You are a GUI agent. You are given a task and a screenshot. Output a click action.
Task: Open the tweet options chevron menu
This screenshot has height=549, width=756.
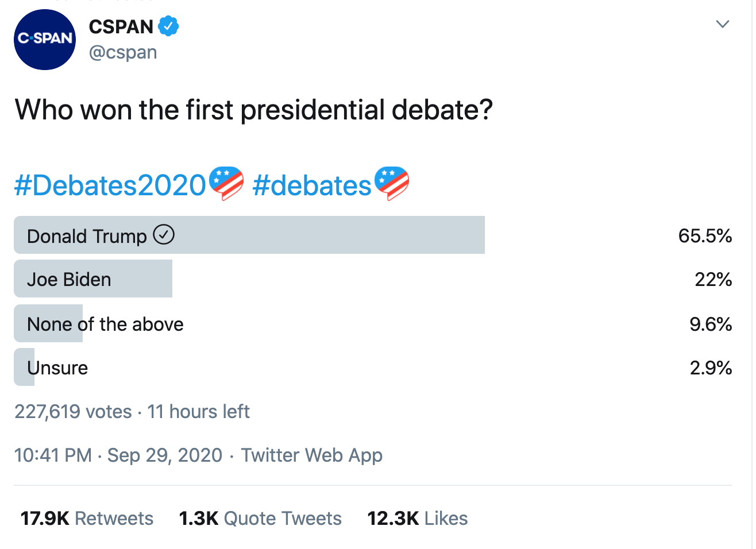pos(722,24)
